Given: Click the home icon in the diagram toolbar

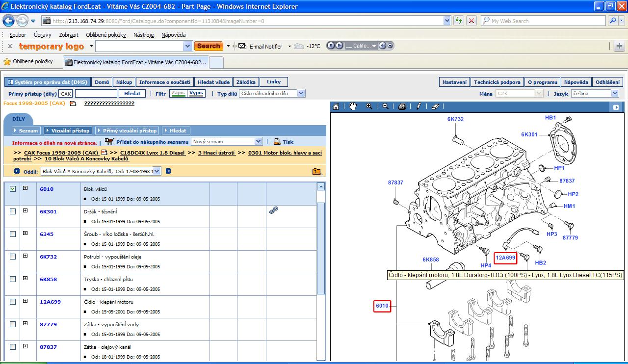Looking at the screenshot, I should point(336,106).
